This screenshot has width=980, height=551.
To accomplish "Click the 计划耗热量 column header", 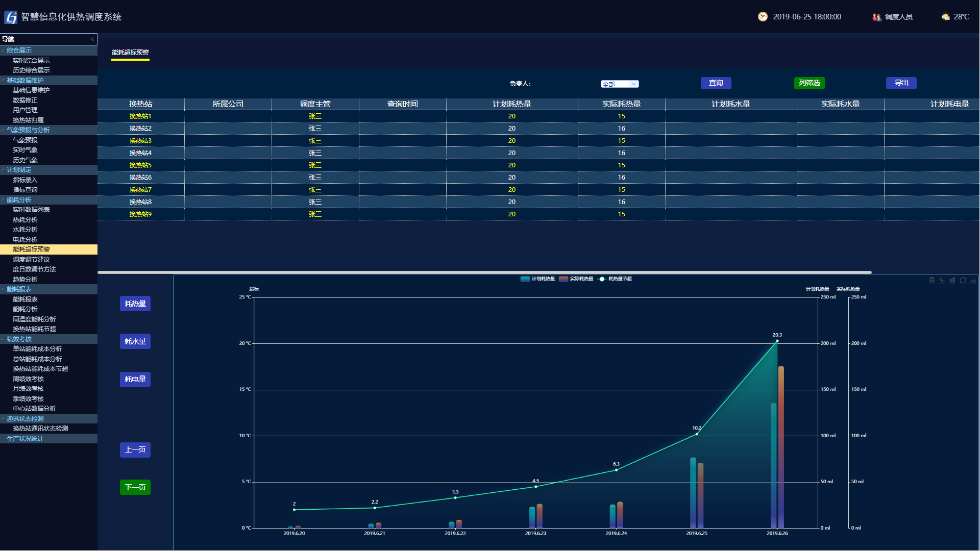I will pyautogui.click(x=512, y=104).
